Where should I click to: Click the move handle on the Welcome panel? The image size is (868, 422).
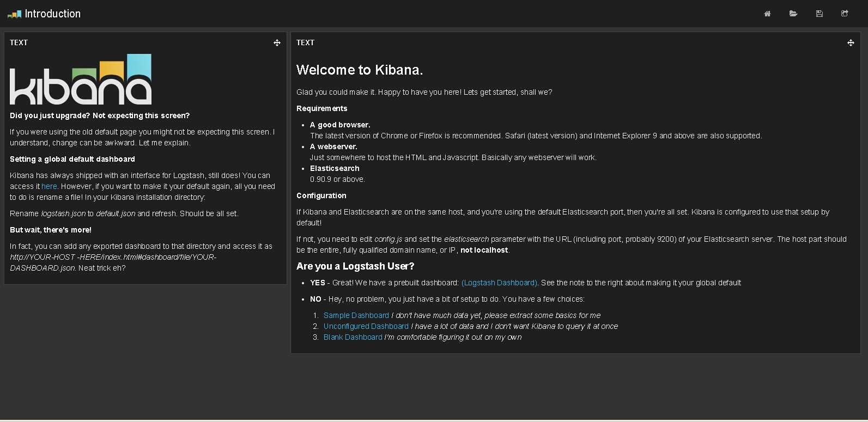[x=851, y=42]
